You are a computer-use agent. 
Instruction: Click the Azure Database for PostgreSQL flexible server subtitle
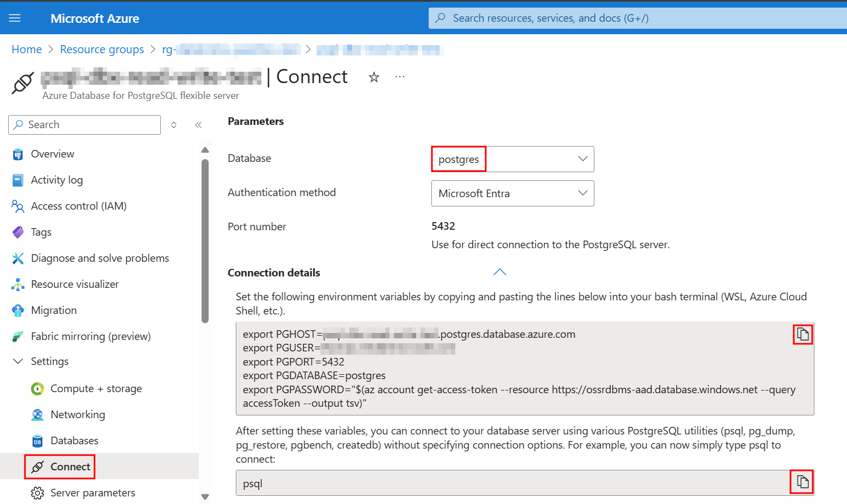[x=141, y=96]
